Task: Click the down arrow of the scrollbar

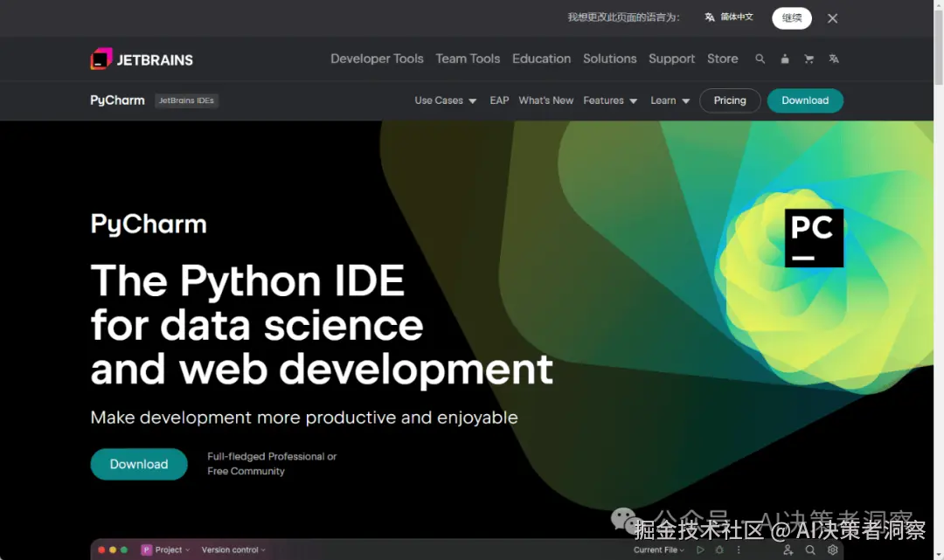Action: [939, 555]
